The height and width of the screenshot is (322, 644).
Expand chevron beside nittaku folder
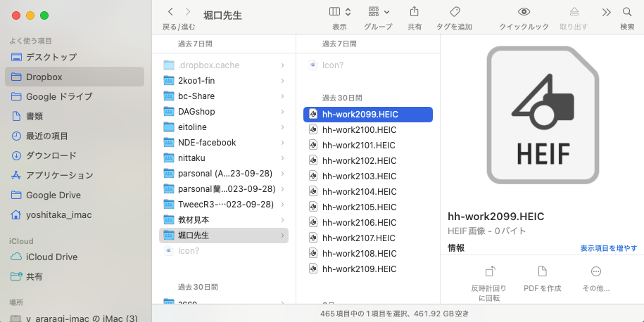[x=282, y=158]
